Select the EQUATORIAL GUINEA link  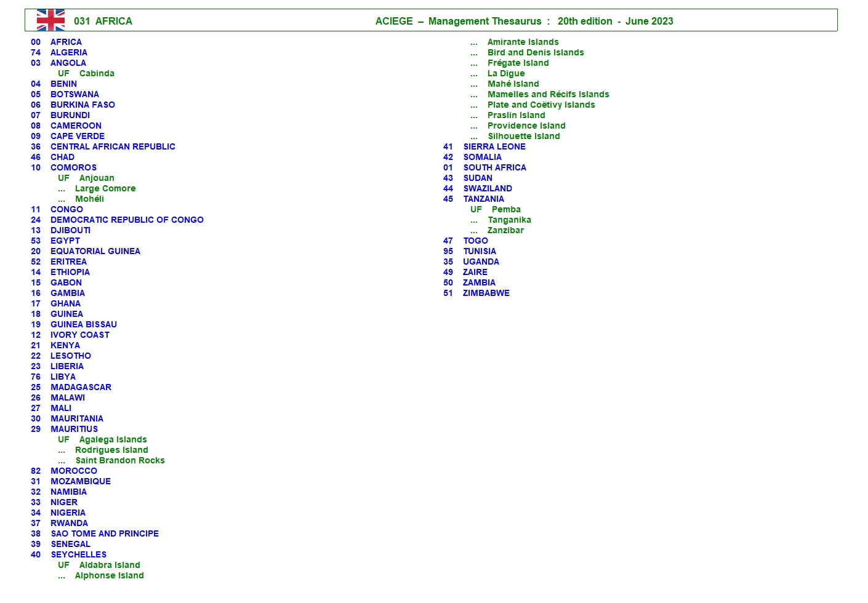point(95,251)
